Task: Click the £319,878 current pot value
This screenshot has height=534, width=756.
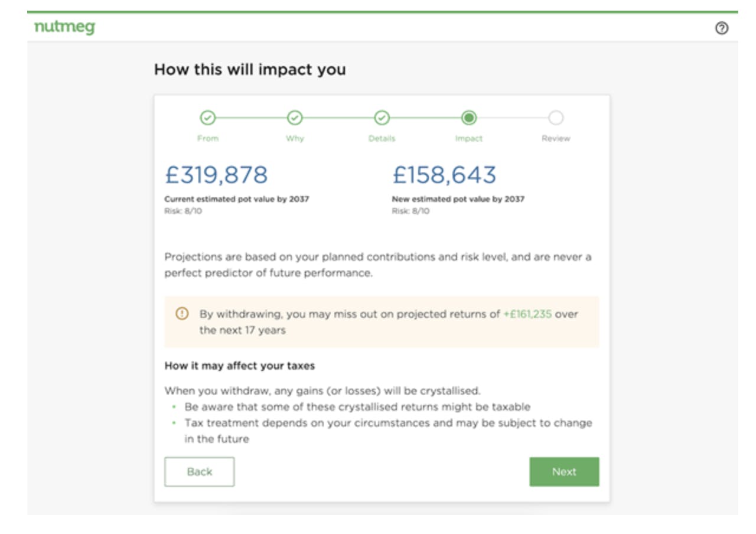Action: coord(216,175)
